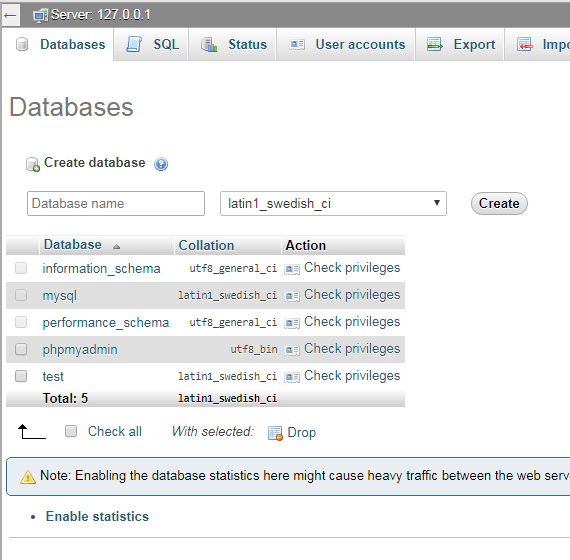Click utf8_general_ci in performance_schema row
570x560 pixels.
point(233,322)
